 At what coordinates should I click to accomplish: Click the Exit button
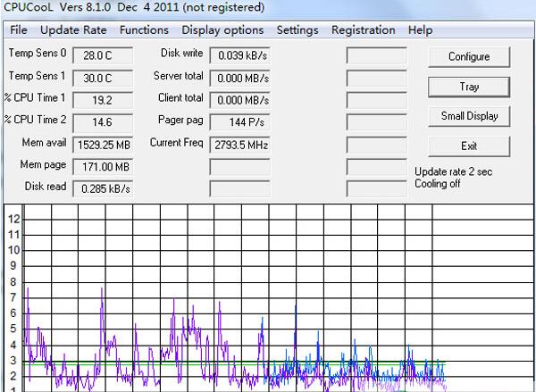tap(469, 146)
